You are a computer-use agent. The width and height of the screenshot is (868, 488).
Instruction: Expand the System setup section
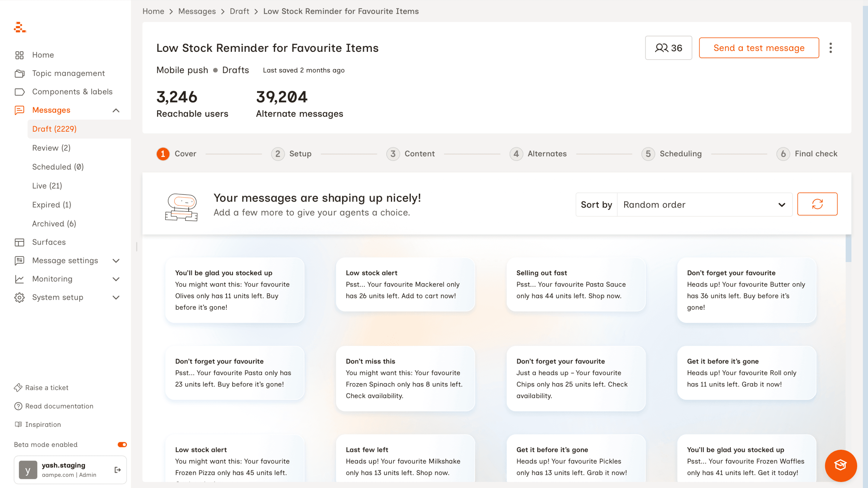pyautogui.click(x=115, y=297)
